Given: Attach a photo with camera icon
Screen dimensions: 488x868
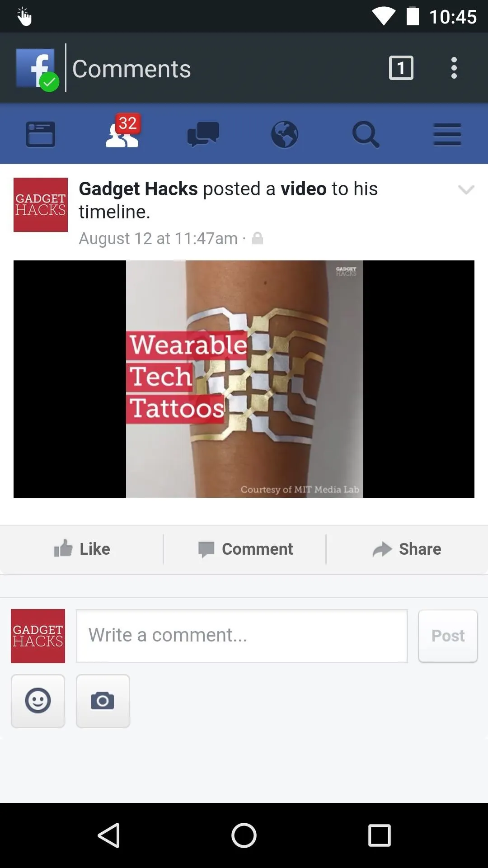Looking at the screenshot, I should tap(103, 701).
